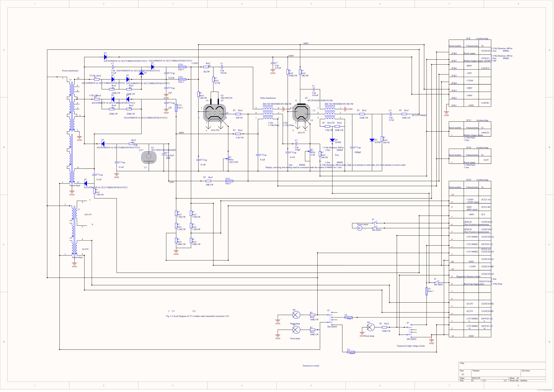Toggle the SW-DPST switch by Power meter

(x=374, y=226)
